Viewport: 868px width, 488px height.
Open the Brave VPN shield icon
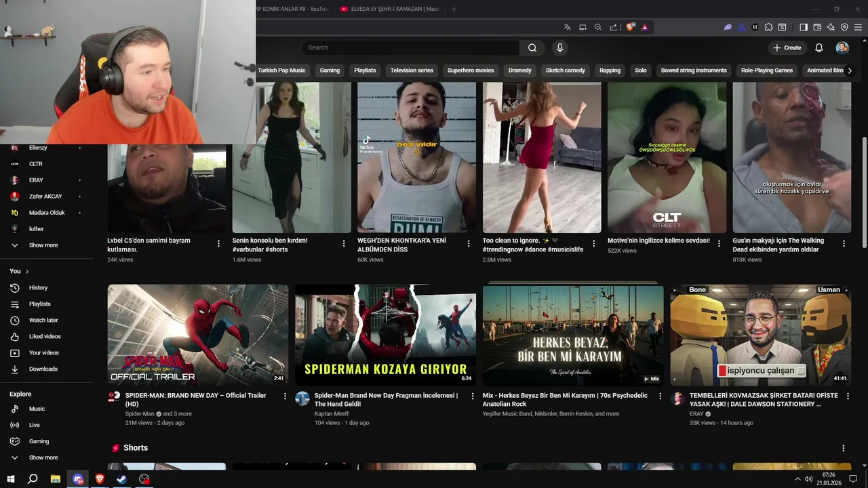(x=844, y=27)
